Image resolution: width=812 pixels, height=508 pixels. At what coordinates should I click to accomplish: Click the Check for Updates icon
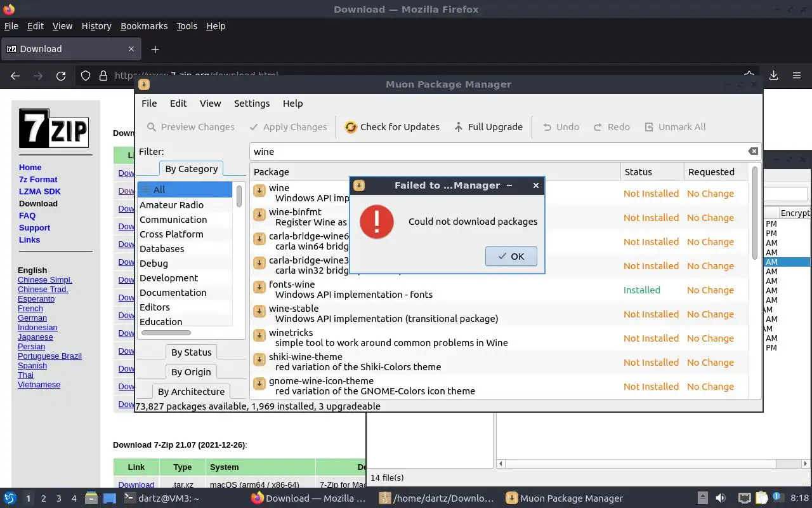tap(351, 127)
